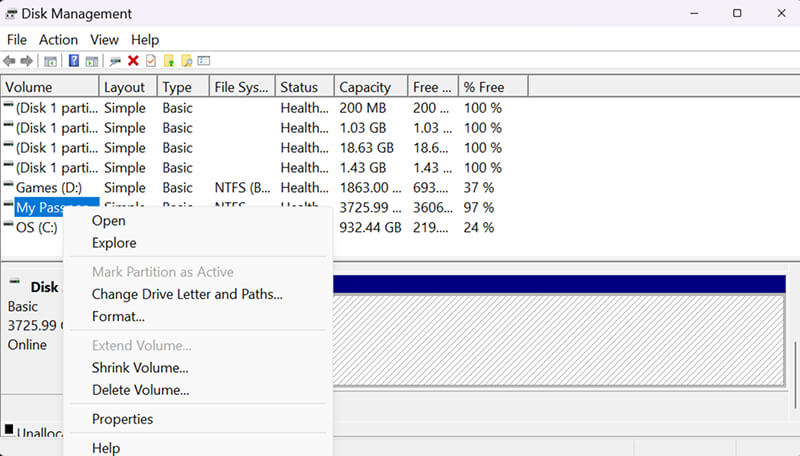Click the 932.44 GB capacity cell
The image size is (800, 456).
(x=370, y=227)
